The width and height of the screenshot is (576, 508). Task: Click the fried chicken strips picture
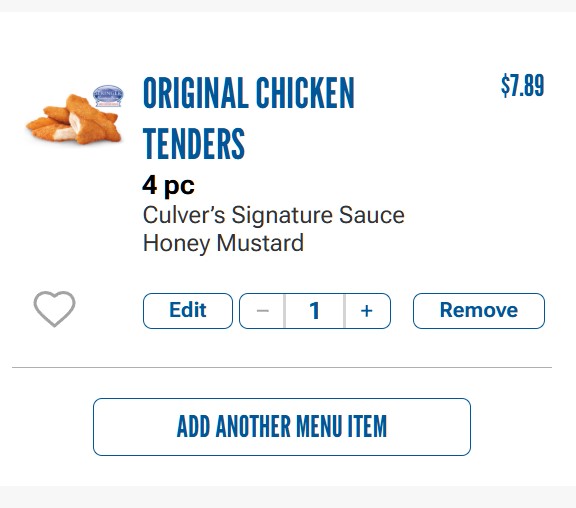(x=73, y=119)
